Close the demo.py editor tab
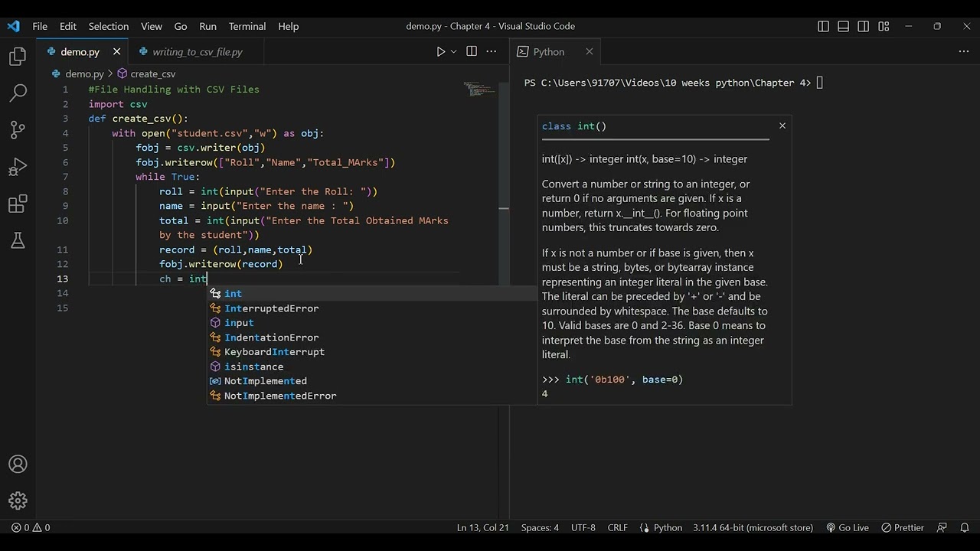The height and width of the screenshot is (551, 980). [116, 51]
